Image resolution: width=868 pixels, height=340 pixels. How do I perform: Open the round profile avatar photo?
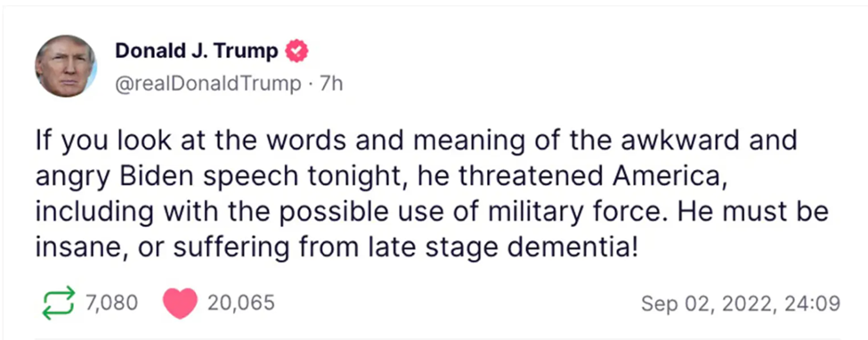(x=66, y=66)
